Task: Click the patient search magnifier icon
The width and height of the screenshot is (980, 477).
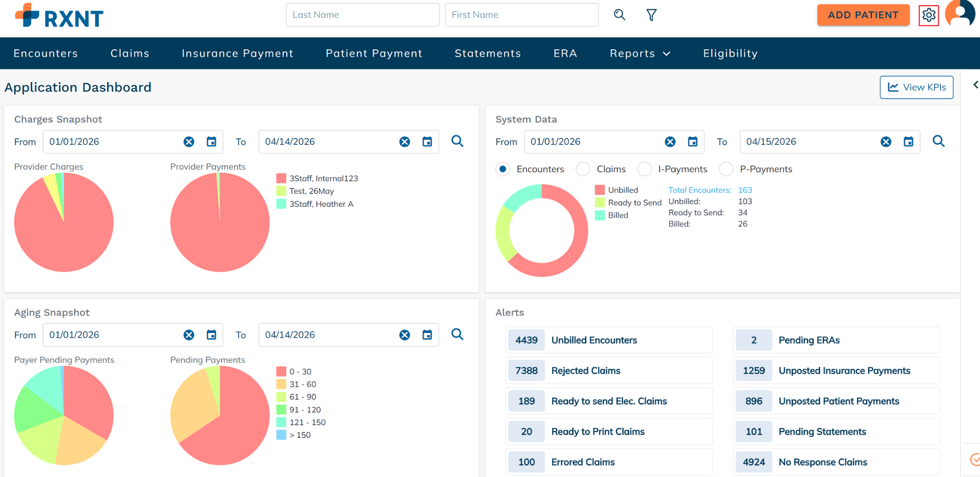Action: click(x=619, y=15)
